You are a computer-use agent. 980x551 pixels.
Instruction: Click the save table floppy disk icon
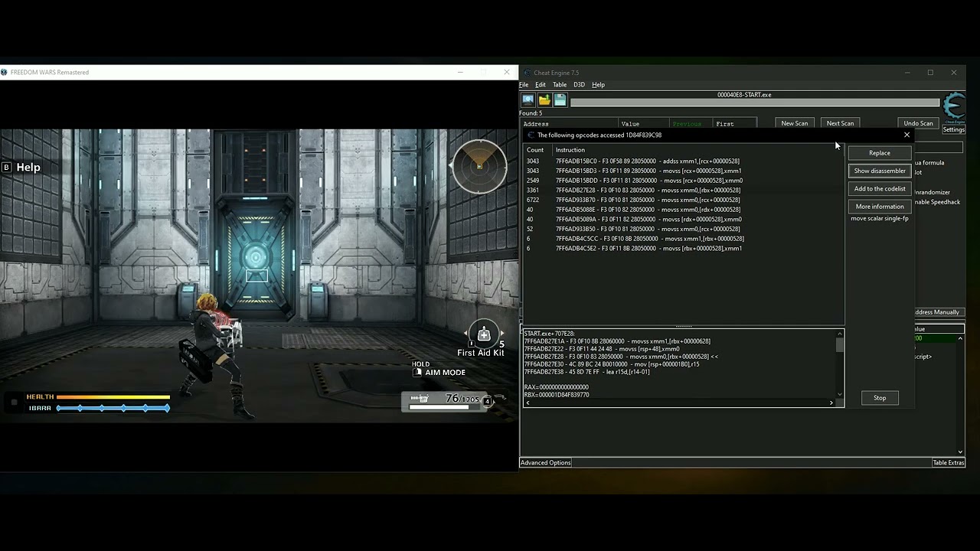(560, 100)
